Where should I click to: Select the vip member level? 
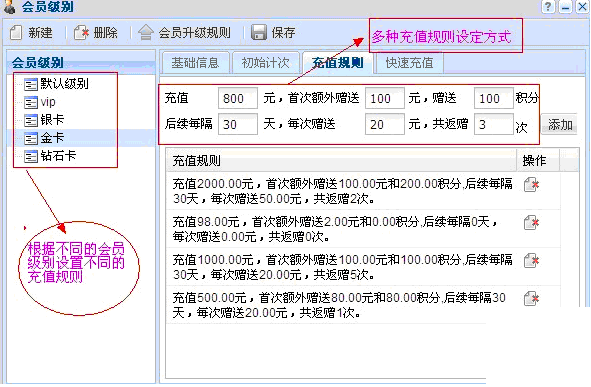click(x=40, y=102)
